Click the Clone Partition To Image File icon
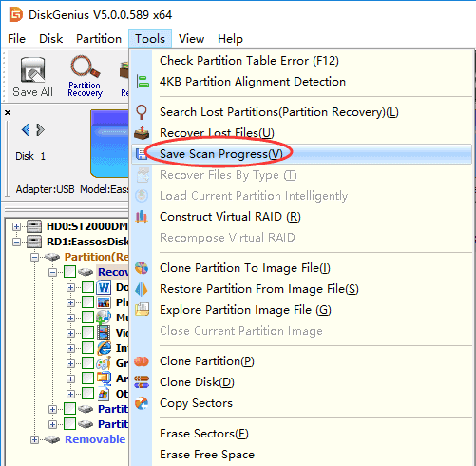 (x=142, y=268)
